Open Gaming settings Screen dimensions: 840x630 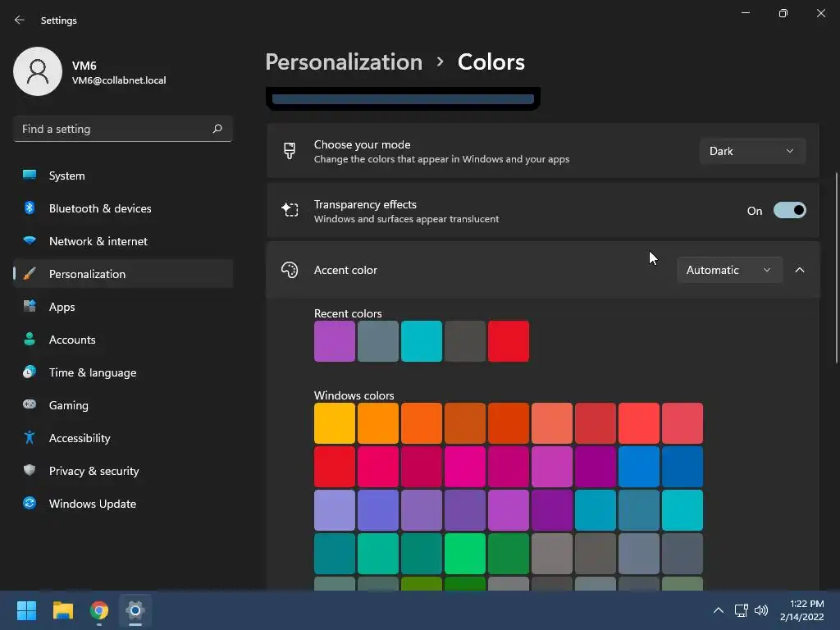tap(123, 404)
